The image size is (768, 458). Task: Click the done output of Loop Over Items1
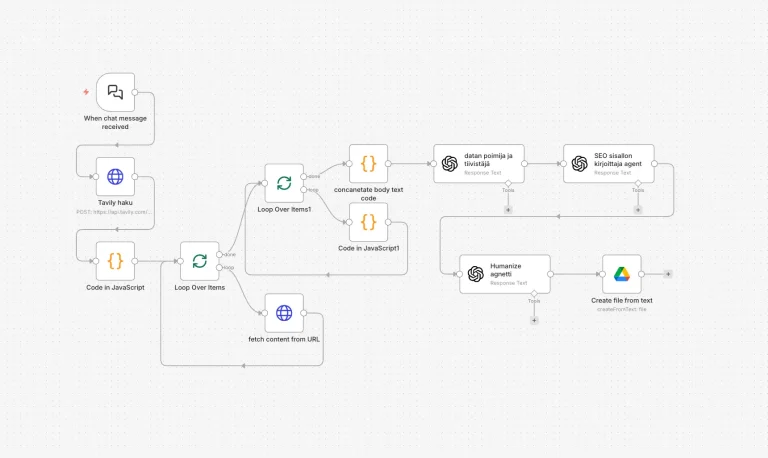click(x=304, y=176)
